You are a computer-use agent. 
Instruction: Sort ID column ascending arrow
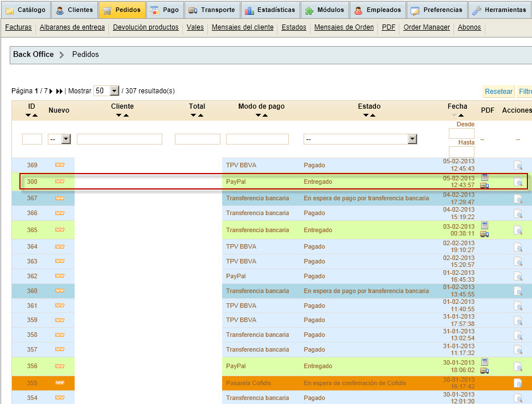[35, 116]
